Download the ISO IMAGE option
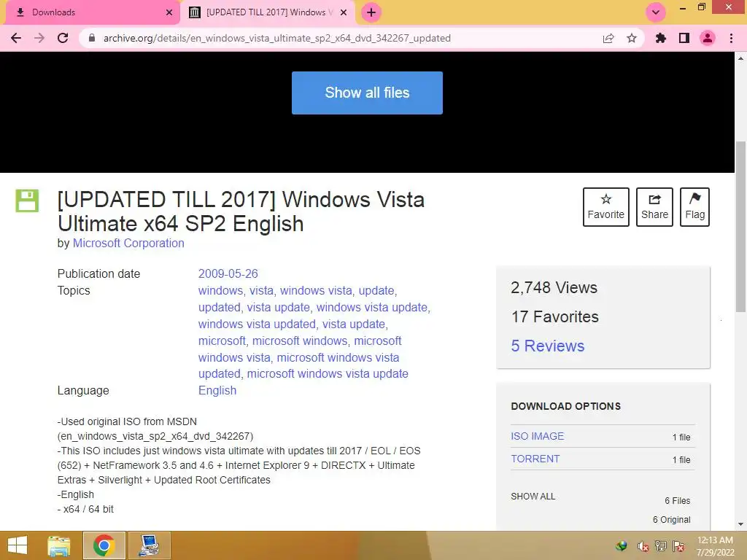 [538, 436]
